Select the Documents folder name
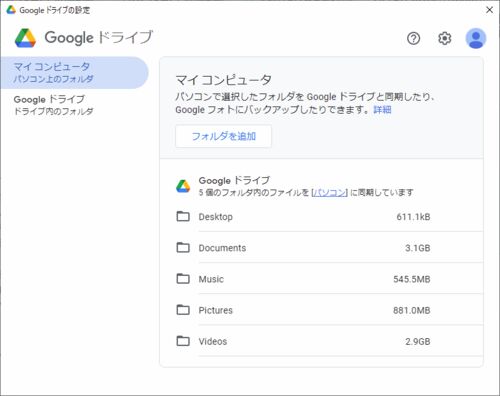 (222, 248)
